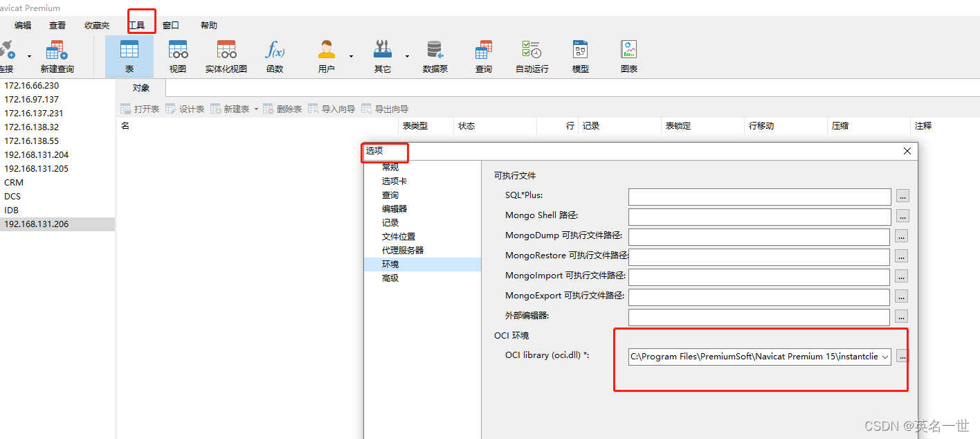Open the Tools (工具) menu
The height and width of the screenshot is (439, 980).
(136, 26)
